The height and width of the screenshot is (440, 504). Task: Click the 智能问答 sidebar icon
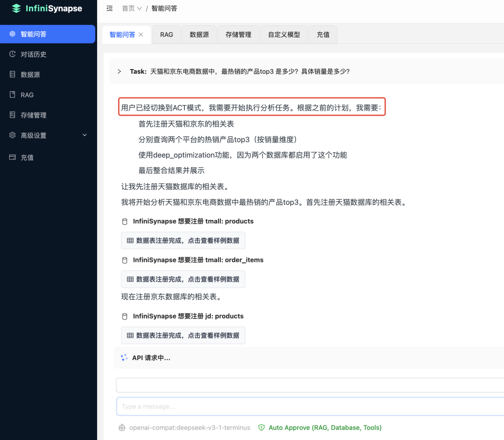point(13,34)
